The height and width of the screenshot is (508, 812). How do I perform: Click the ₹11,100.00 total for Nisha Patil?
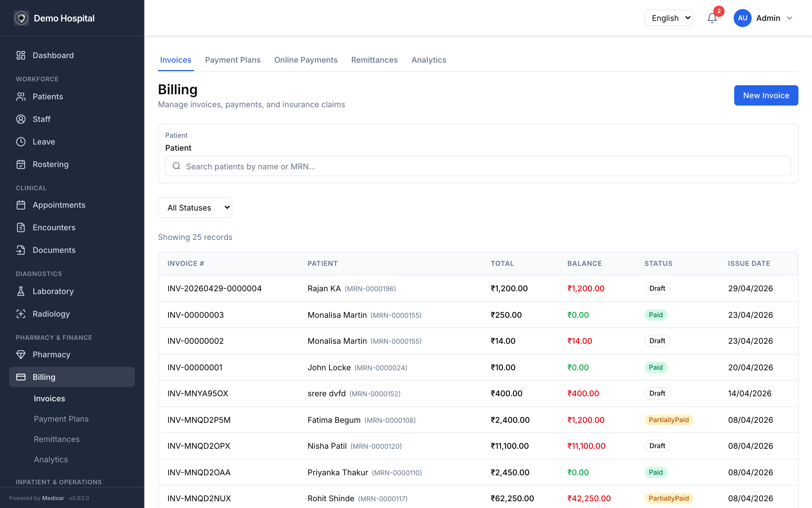(510, 446)
